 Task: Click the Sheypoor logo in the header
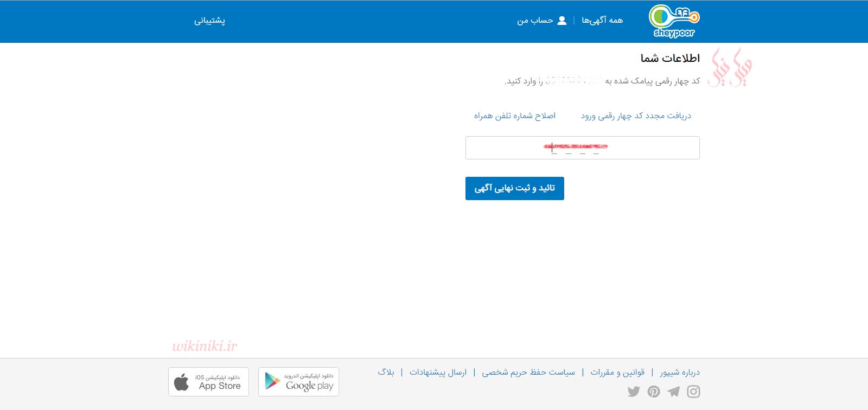(x=674, y=21)
